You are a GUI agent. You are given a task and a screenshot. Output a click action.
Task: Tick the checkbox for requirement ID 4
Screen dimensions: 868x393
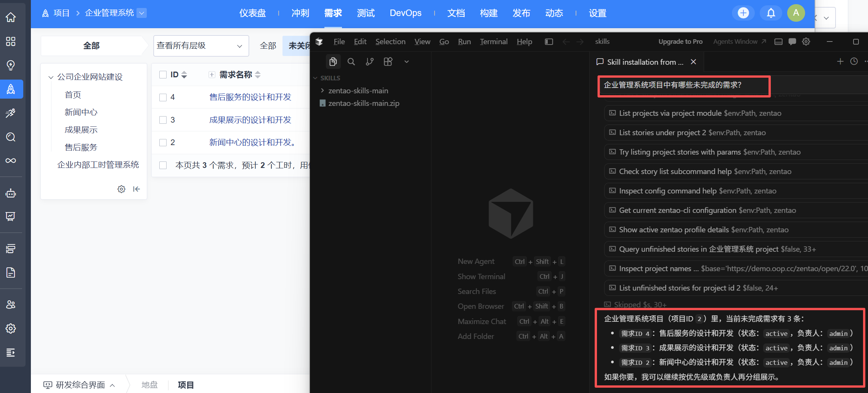(163, 97)
